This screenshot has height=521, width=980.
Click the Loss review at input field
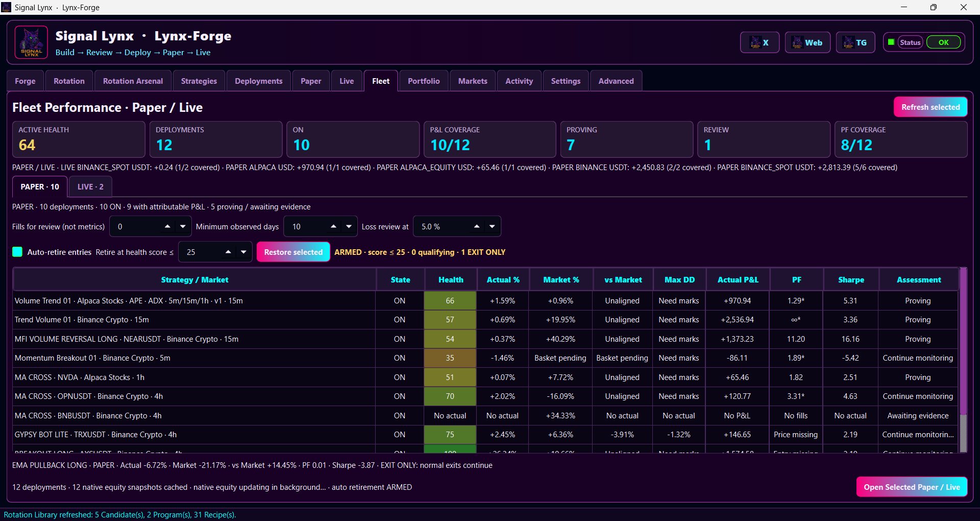click(457, 226)
